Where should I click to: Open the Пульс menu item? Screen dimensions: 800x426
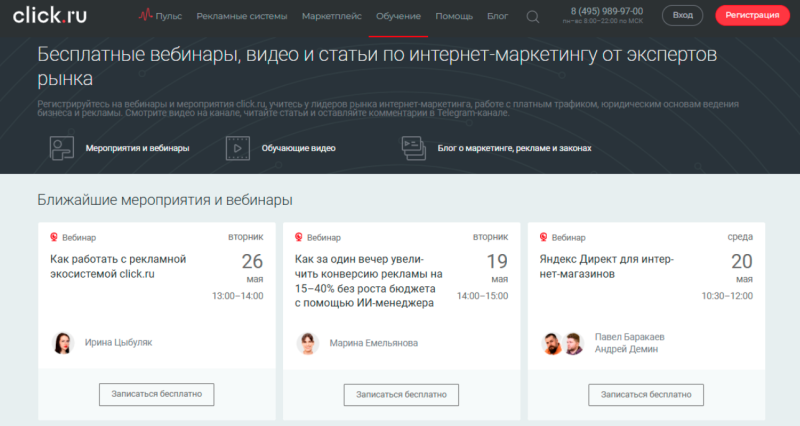pyautogui.click(x=169, y=16)
